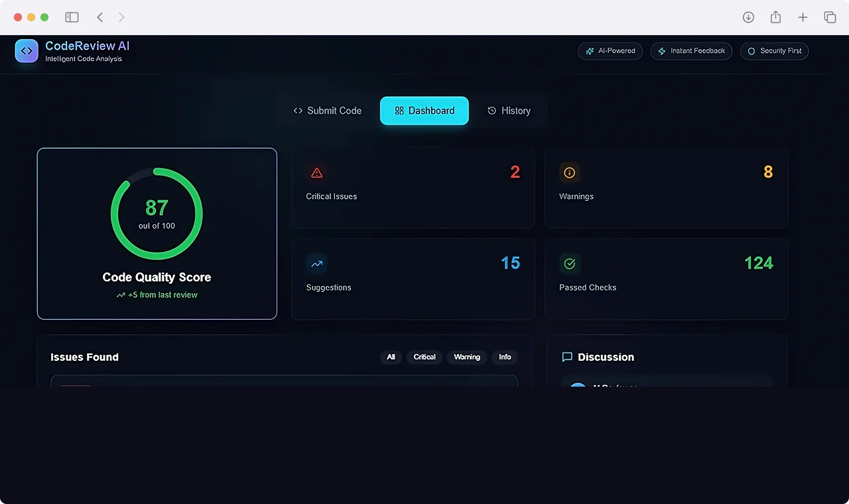Click the '+5 from last review' text
The height and width of the screenshot is (504, 849).
163,295
